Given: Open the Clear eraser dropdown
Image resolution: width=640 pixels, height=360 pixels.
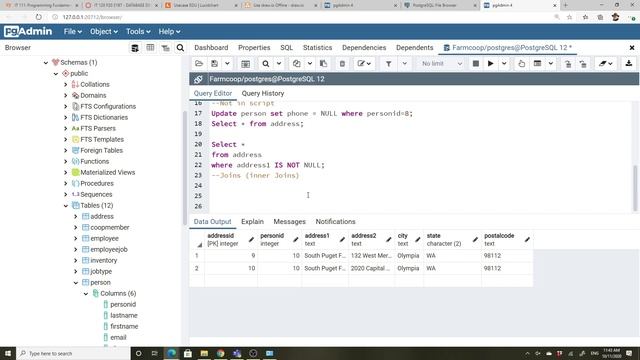Looking at the screenshot, I should click(x=605, y=64).
